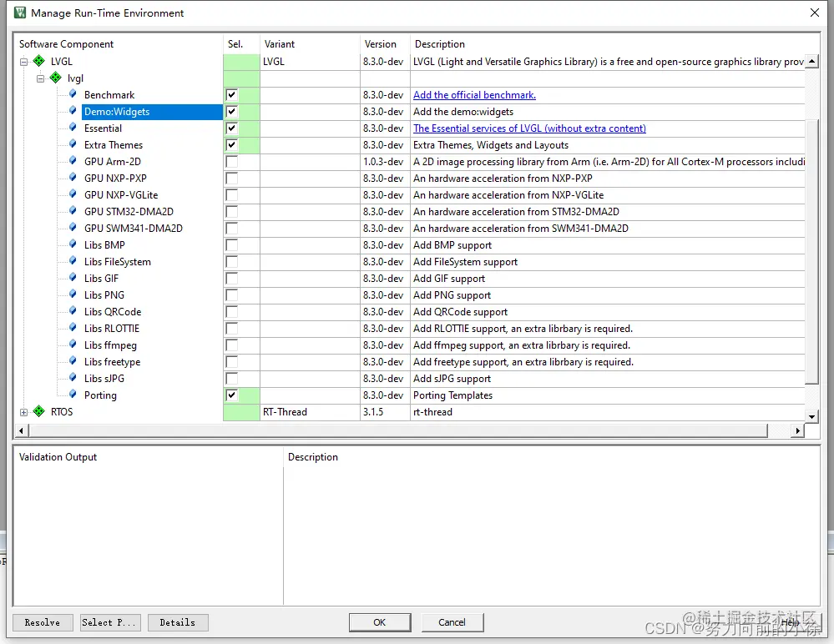
Task: Click the horizontal scrollbar right arrow
Action: click(797, 430)
